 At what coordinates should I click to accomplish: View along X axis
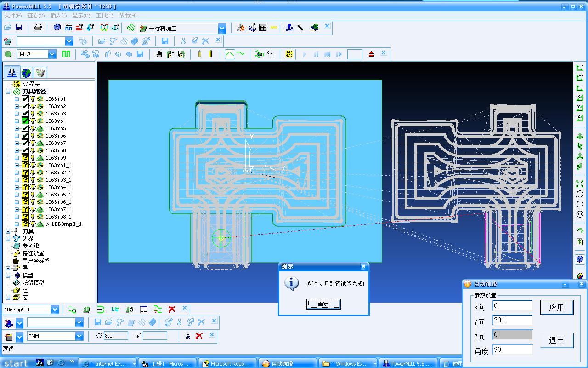click(x=580, y=67)
